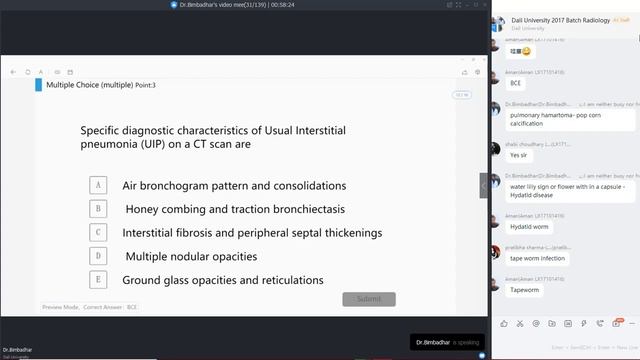
Task: Click the image icon in chat toolbar
Action: coord(568,323)
